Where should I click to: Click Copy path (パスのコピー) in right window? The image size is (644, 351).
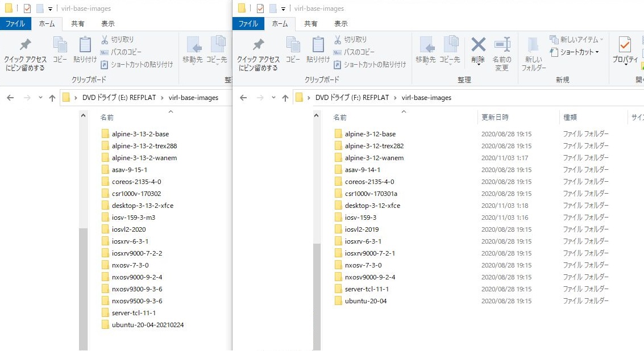coord(354,52)
